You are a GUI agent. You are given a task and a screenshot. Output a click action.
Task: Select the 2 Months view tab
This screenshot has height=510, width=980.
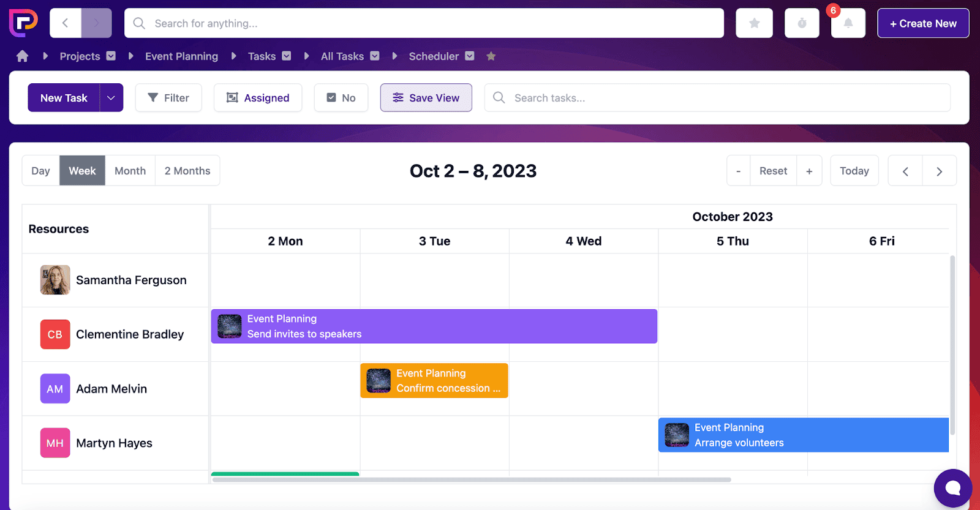187,171
